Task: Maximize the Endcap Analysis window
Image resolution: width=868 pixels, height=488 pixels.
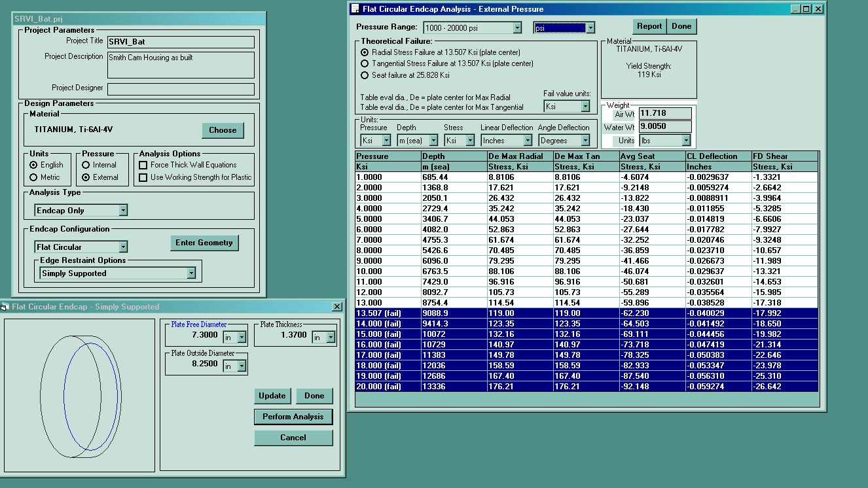Action: coord(806,9)
